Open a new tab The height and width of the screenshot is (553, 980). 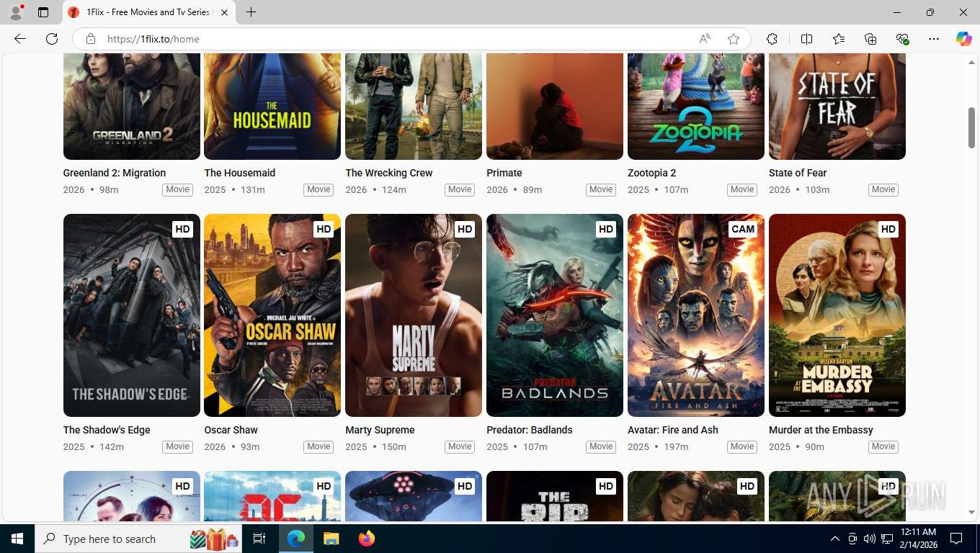click(251, 12)
